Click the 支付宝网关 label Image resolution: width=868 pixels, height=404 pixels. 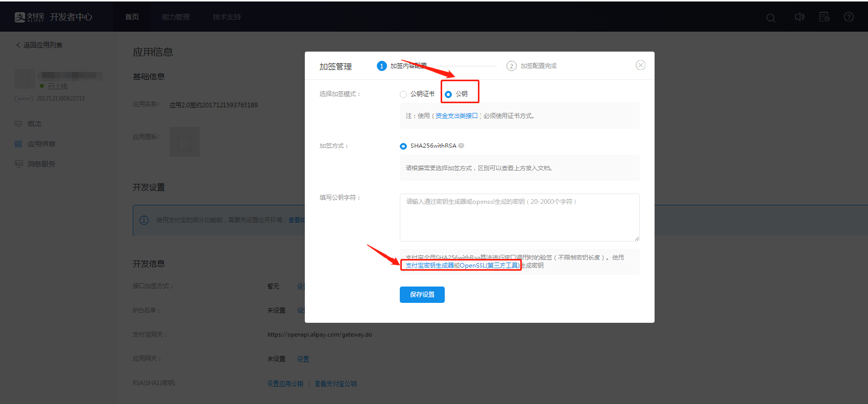(150, 335)
